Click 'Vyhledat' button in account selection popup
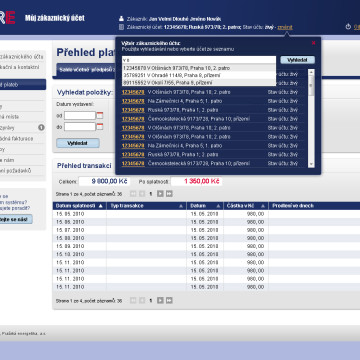 click(297, 60)
